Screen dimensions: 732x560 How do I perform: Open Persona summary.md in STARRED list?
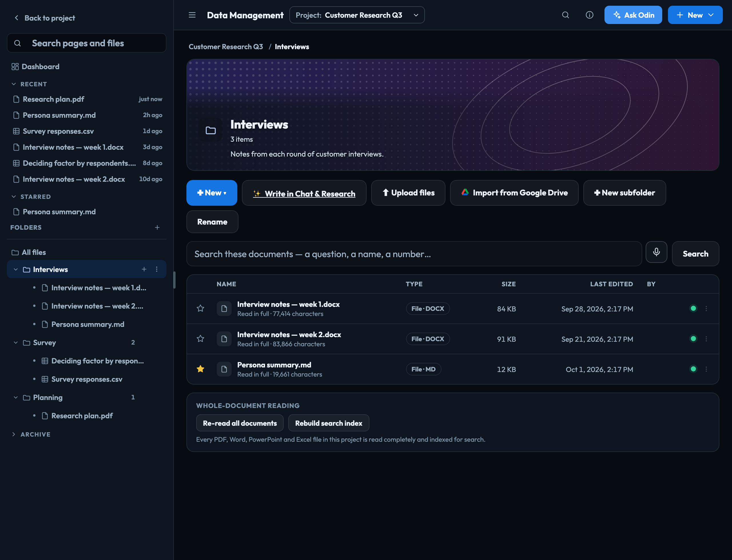59,212
